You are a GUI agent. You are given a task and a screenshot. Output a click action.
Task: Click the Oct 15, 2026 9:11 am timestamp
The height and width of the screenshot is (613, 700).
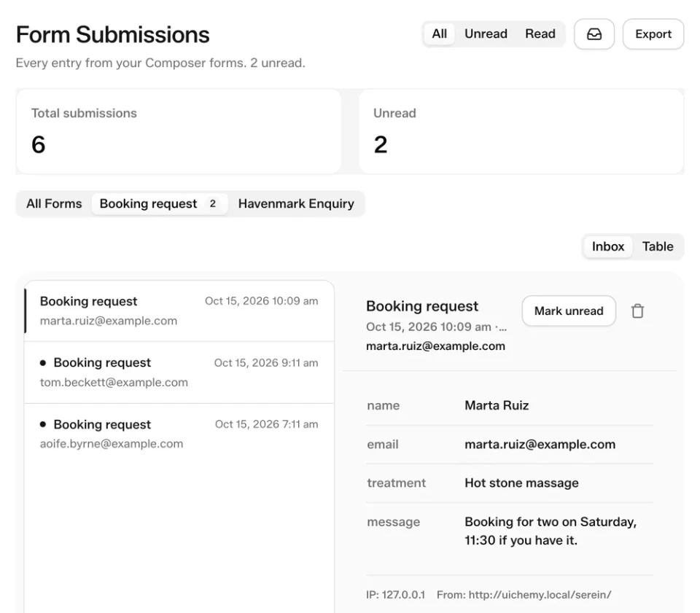(266, 363)
